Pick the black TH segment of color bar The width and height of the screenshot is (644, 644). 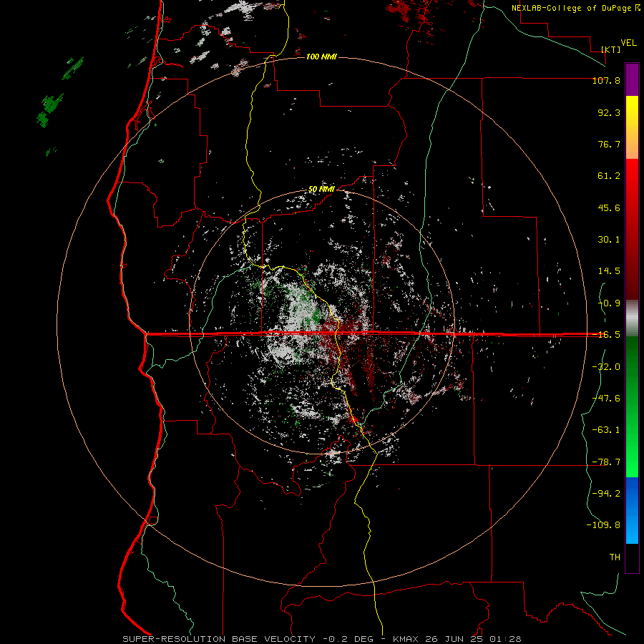click(x=632, y=557)
